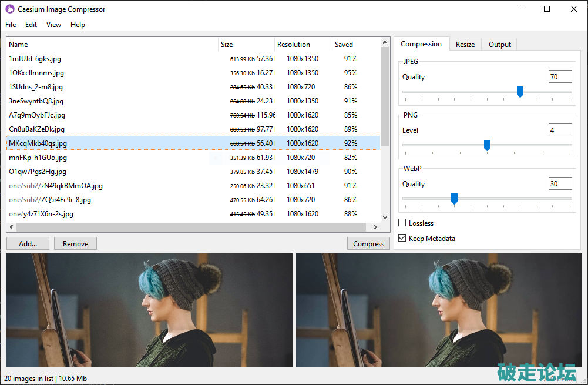
Task: Click the horizontal scroll-left arrow
Action: (x=11, y=227)
